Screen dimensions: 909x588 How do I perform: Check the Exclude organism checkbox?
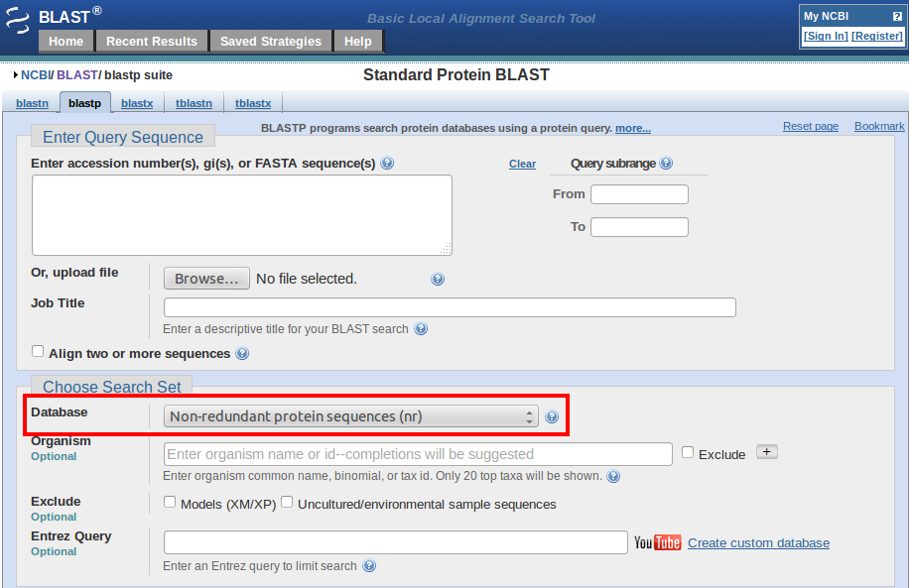688,452
